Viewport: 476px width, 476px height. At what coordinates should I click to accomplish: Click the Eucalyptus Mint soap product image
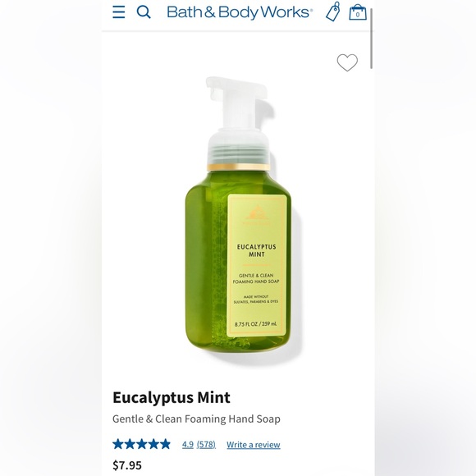(x=238, y=217)
